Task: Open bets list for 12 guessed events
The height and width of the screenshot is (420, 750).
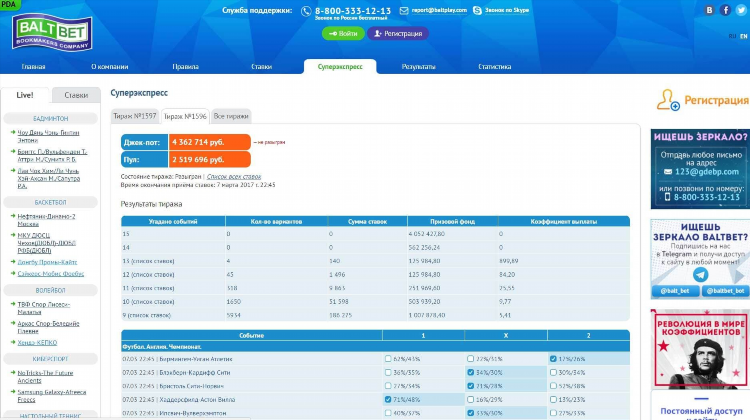Action: pyautogui.click(x=152, y=275)
